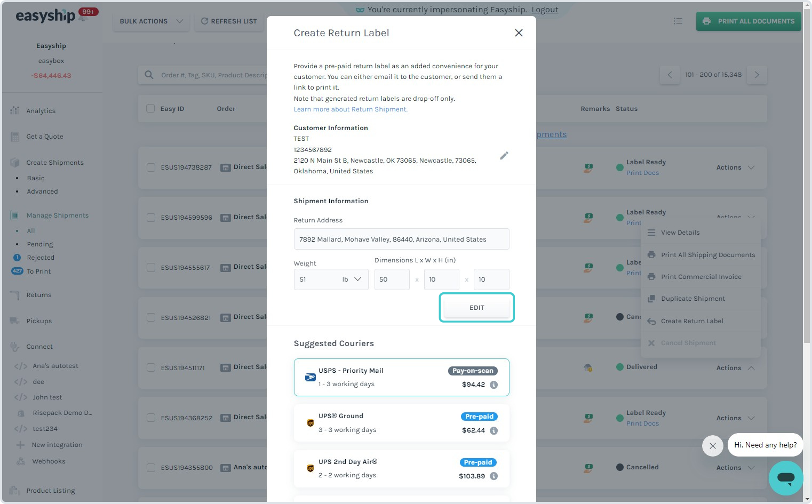Open UPS Ground price info icon
This screenshot has width=812, height=504.
[x=494, y=431]
